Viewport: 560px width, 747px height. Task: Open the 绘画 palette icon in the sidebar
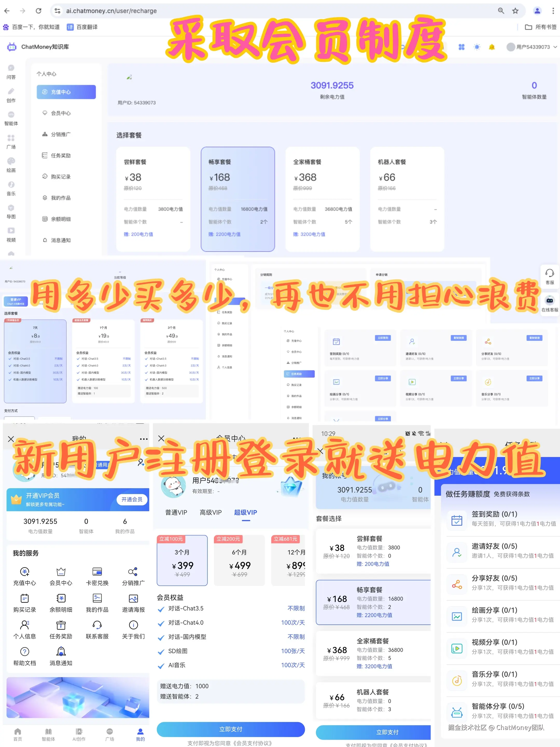(x=11, y=161)
